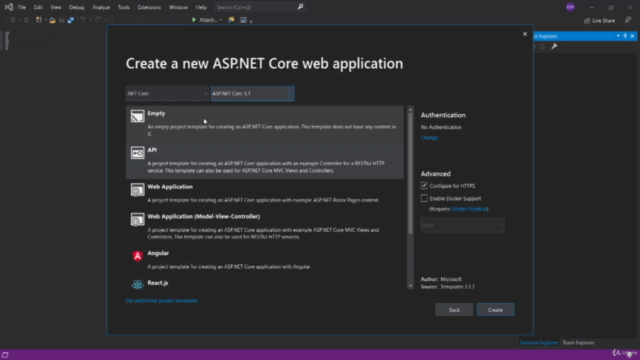Click the template list scrollbar thumb
The image size is (640, 360).
(x=410, y=173)
